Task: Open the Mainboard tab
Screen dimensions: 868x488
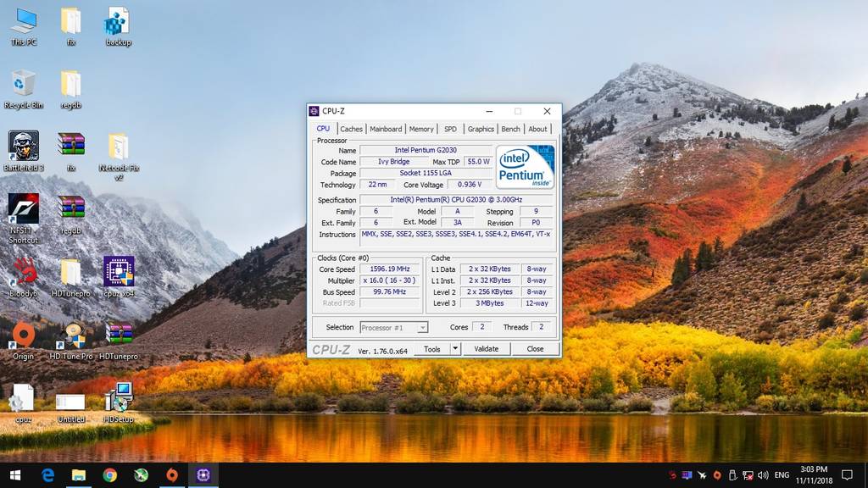Action: tap(386, 129)
